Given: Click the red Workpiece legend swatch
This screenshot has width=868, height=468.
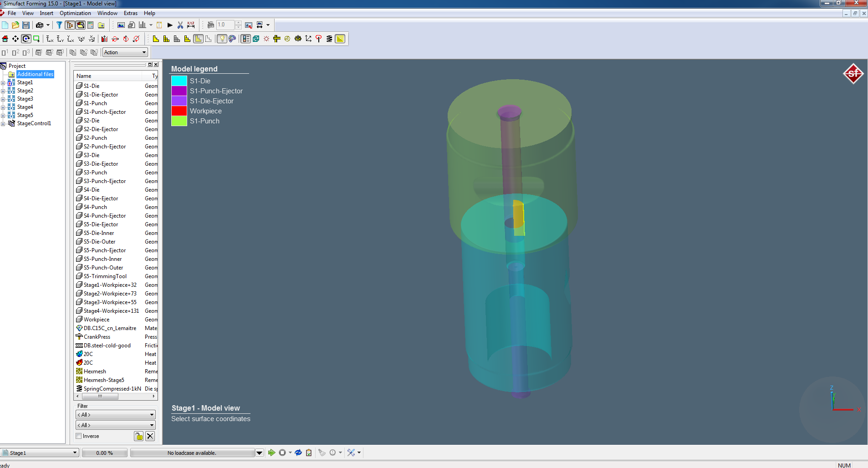Looking at the screenshot, I should tap(179, 111).
